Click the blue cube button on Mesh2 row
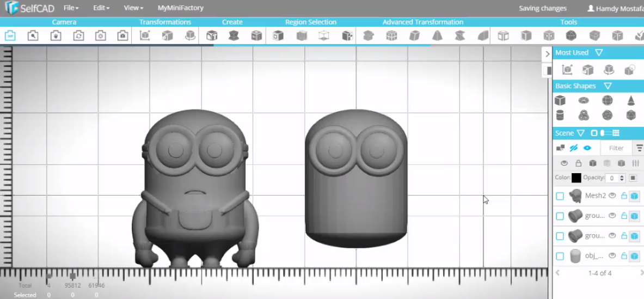Screen dimensions: 644x299 click(634, 196)
